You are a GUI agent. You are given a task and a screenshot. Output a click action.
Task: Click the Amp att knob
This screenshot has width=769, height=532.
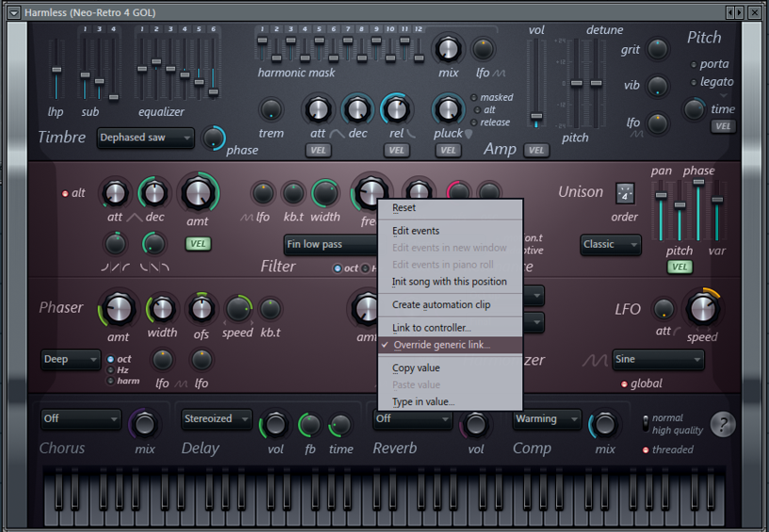tap(318, 108)
